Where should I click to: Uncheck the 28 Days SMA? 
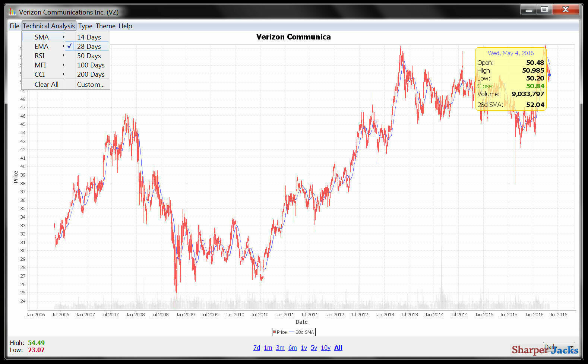(x=87, y=46)
